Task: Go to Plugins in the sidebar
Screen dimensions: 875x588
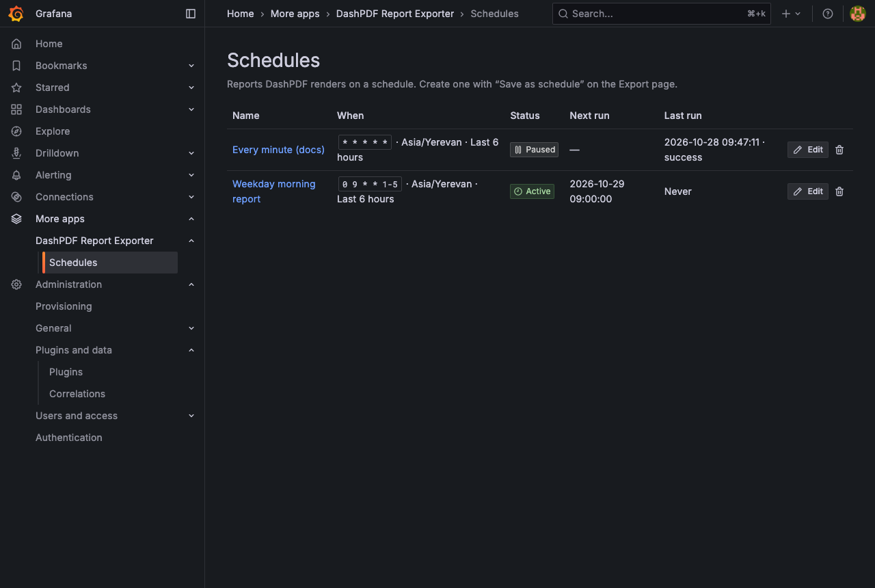Action: point(66,372)
